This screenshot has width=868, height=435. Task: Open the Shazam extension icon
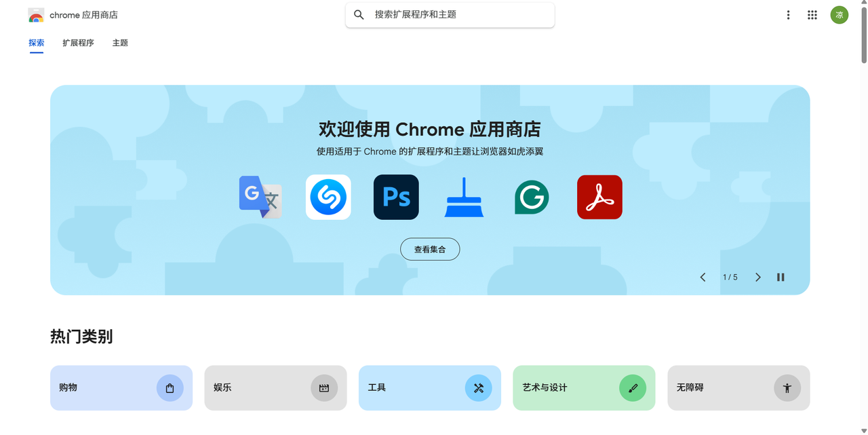click(328, 197)
